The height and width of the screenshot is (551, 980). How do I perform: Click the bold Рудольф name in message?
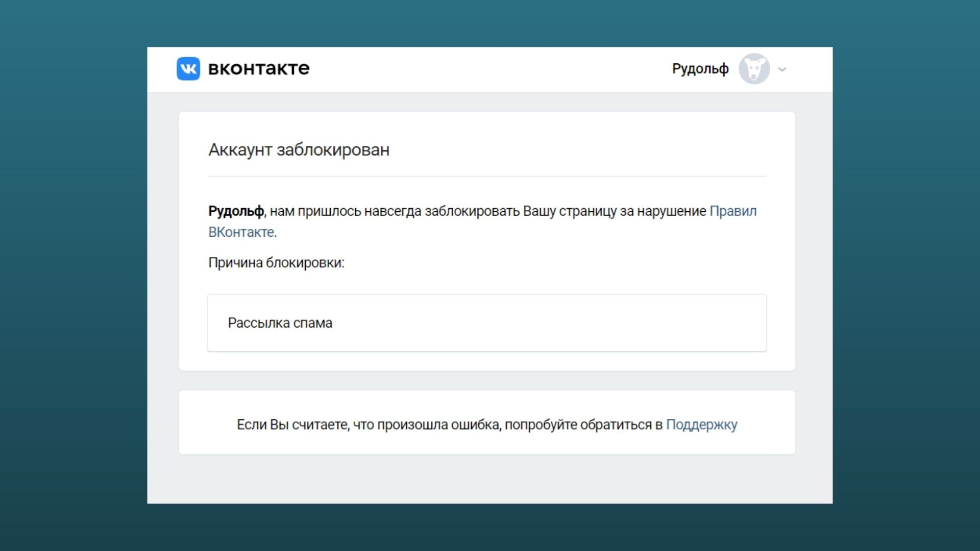point(236,211)
